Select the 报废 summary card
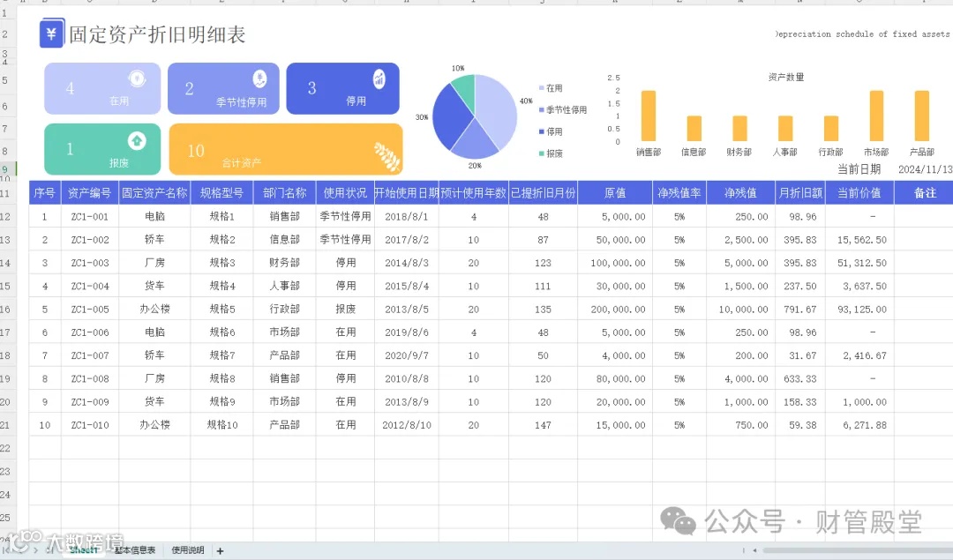The image size is (953, 560). point(102,149)
